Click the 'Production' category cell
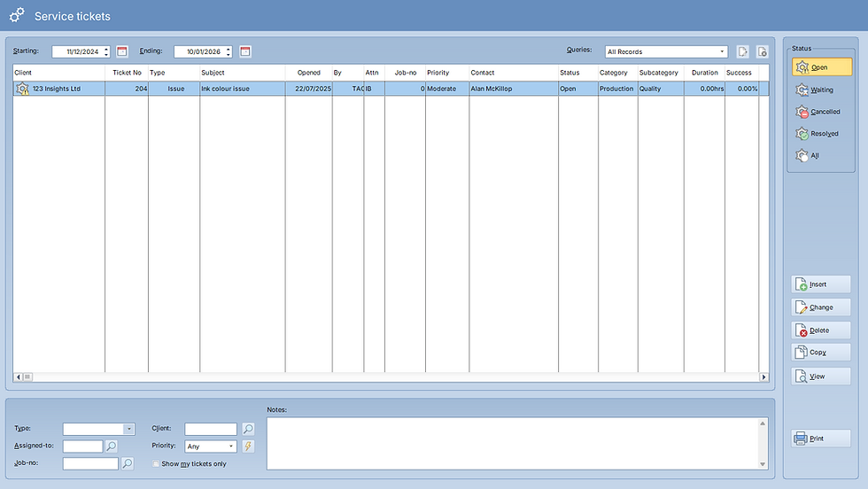 (618, 89)
